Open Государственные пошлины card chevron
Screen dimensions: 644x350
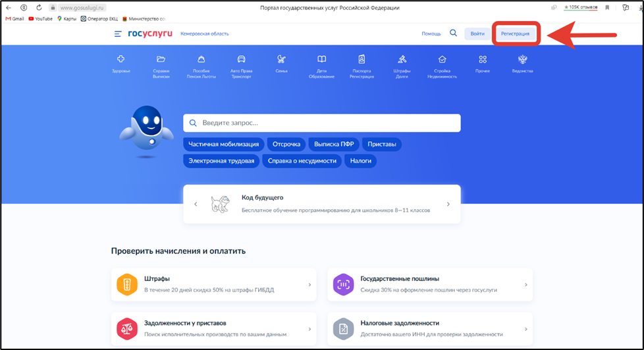pyautogui.click(x=525, y=284)
